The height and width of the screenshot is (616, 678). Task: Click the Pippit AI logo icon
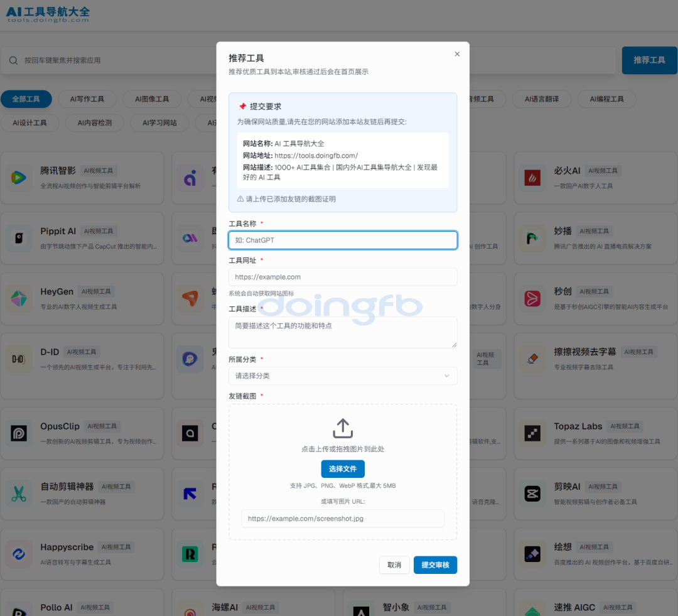point(19,239)
